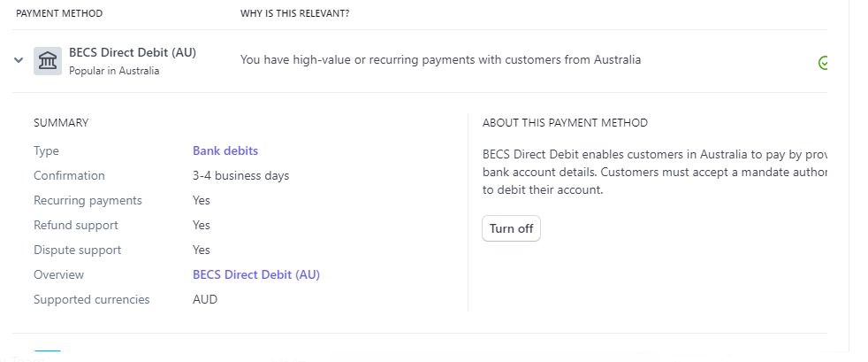Click the WHY IS THIS RELEVANT? header

(x=294, y=14)
